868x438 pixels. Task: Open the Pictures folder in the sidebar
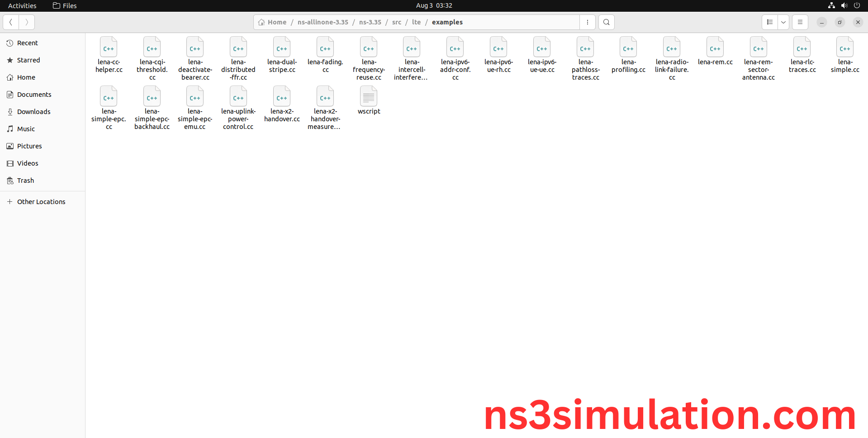29,146
